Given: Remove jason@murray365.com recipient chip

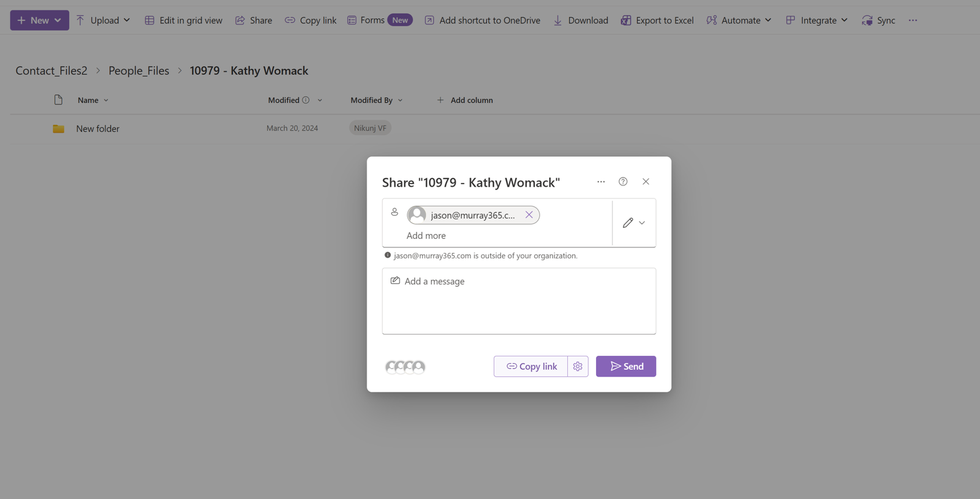Looking at the screenshot, I should point(529,215).
